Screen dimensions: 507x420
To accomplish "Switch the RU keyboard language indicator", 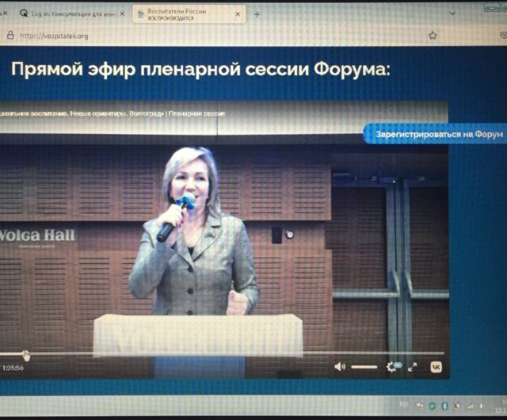I will pyautogui.click(x=404, y=404).
